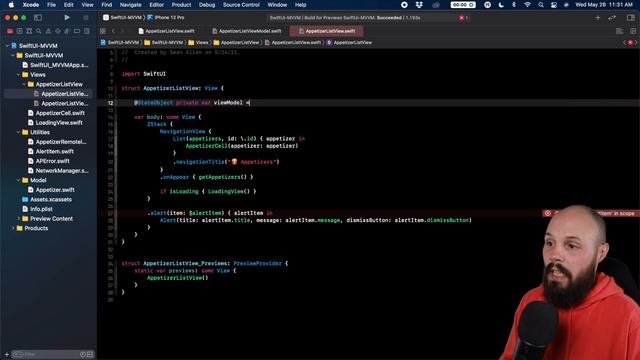The width and height of the screenshot is (640, 360).
Task: Select the highlighted AppetizerListView.swift tab
Action: click(x=327, y=31)
